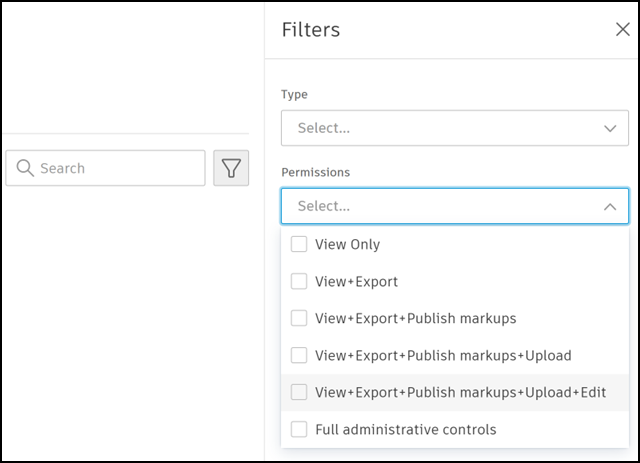
Task: Click the Permissions Select... field
Action: pos(440,206)
